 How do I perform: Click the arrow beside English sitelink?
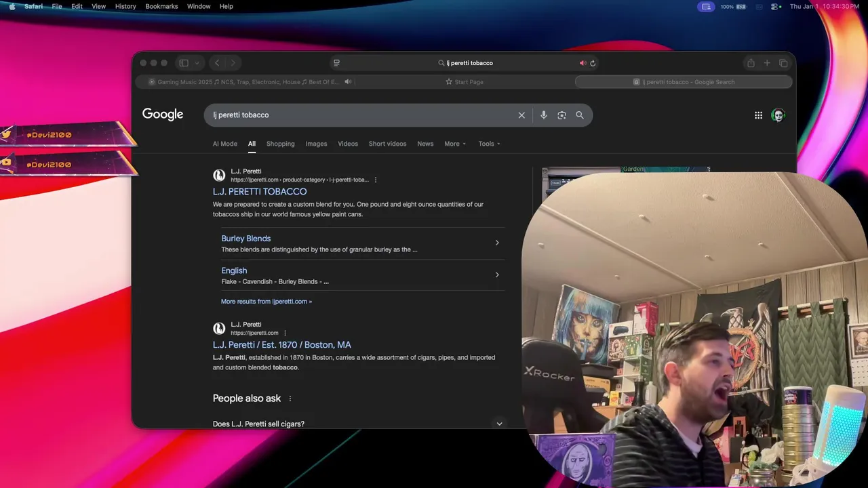pyautogui.click(x=497, y=274)
